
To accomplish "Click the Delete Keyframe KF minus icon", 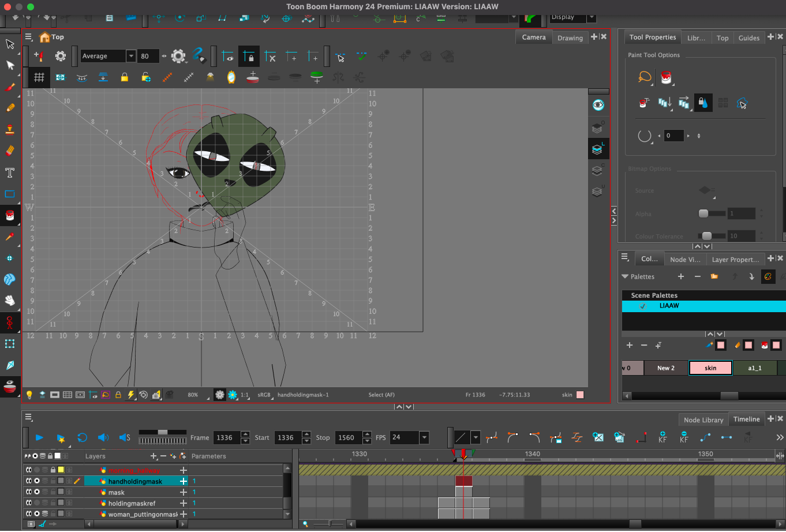I will (x=684, y=437).
